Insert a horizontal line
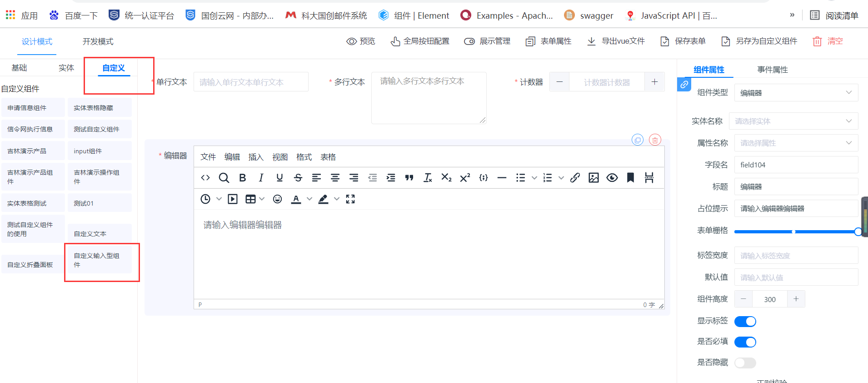This screenshot has height=383, width=868. click(502, 178)
